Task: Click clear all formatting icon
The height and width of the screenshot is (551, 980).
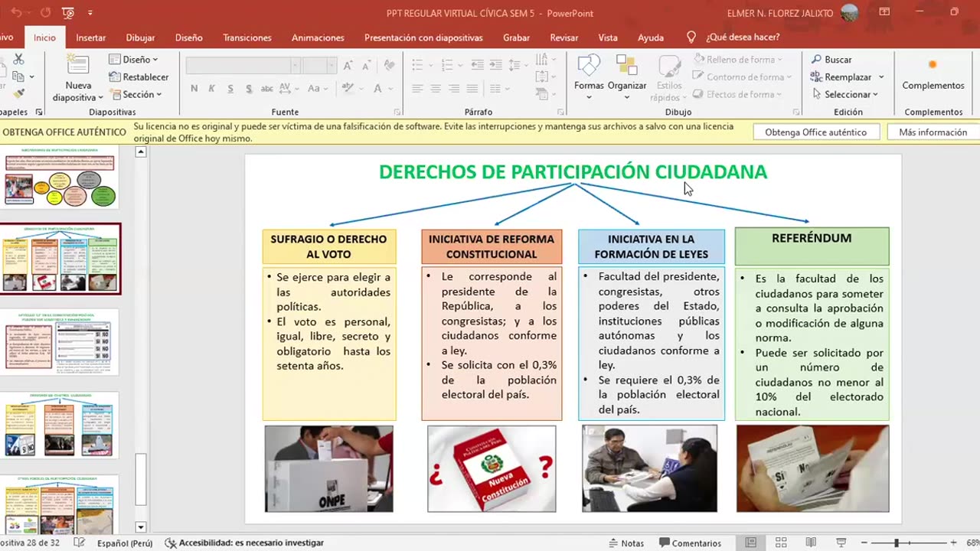Action: (x=389, y=66)
